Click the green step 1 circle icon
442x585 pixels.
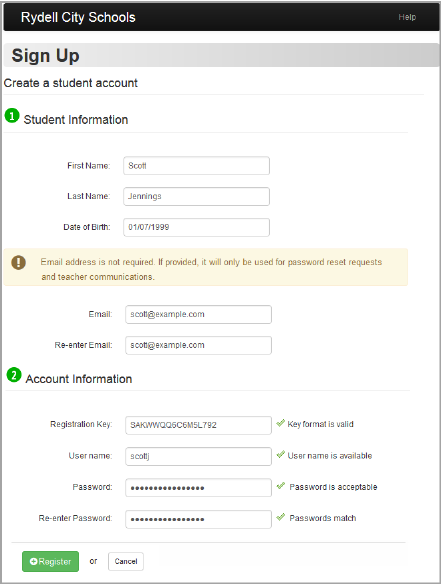pos(12,116)
